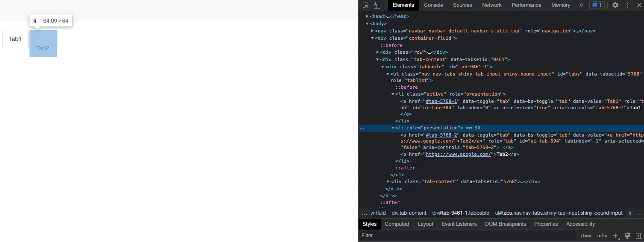Screen dimensions: 644x242
Task: Open the Memory panel
Action: [x=561, y=5]
